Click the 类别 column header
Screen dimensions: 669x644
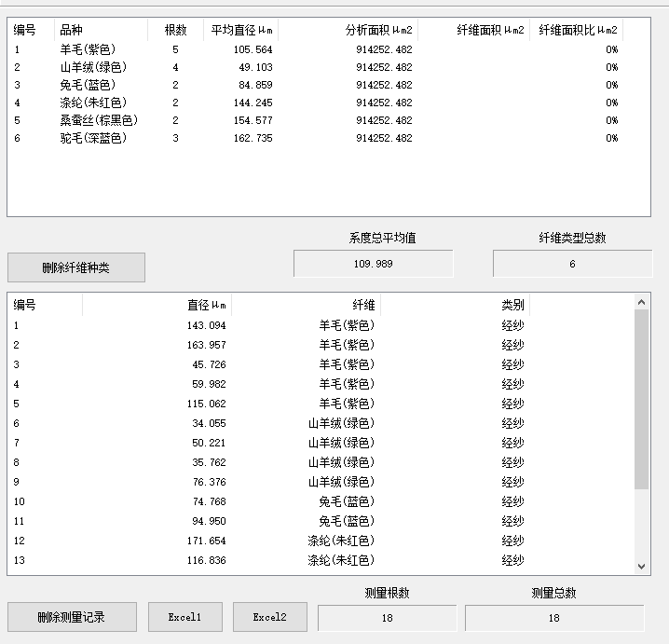512,305
